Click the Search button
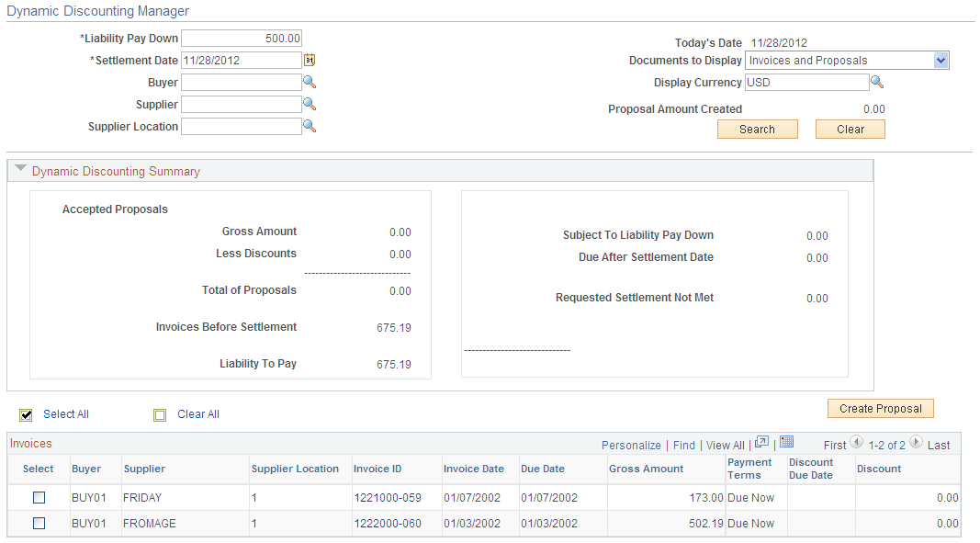Viewport: 980px width, 543px height. 757,129
